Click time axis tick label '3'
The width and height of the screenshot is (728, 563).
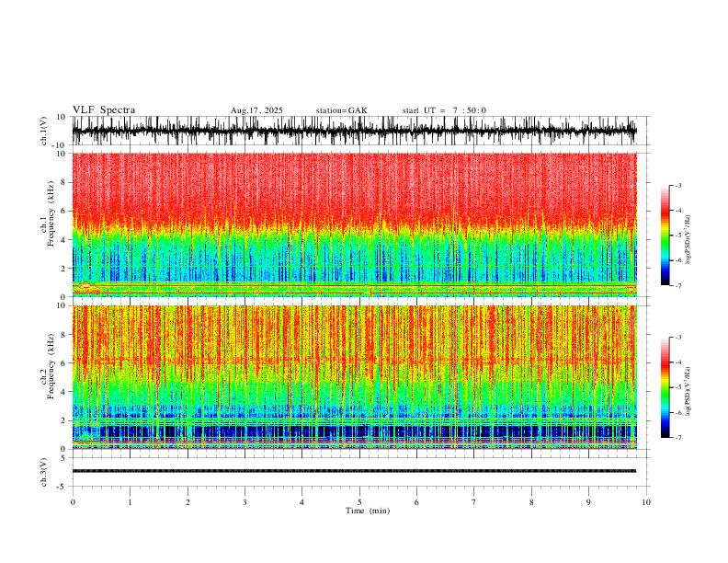pos(245,502)
